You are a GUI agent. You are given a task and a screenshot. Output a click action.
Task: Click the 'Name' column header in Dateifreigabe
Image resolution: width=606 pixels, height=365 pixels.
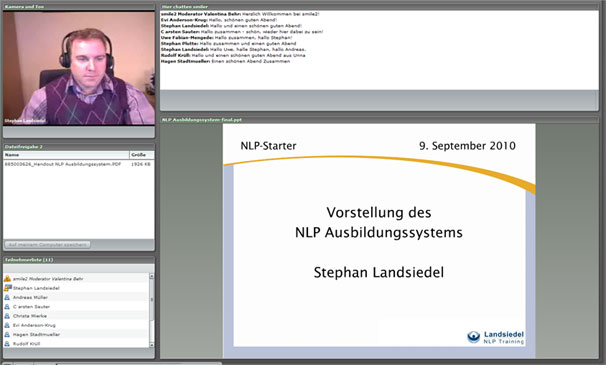66,155
